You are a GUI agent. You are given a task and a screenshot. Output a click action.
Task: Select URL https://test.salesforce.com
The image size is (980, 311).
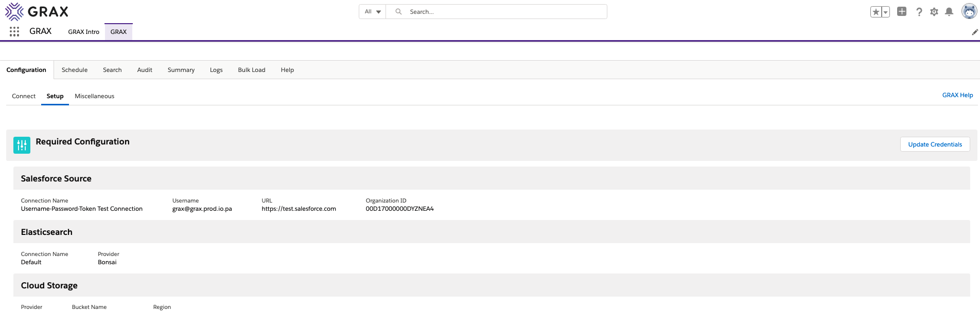pyautogui.click(x=299, y=209)
